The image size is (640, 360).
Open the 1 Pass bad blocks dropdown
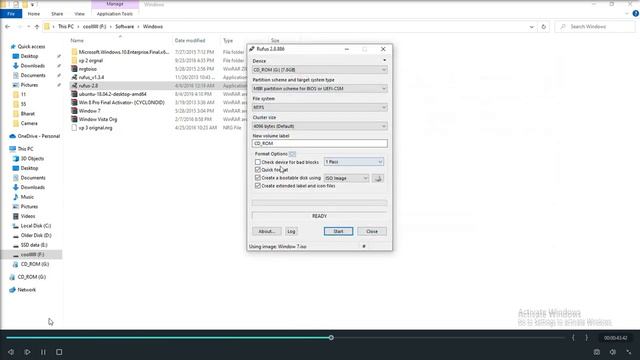(354, 162)
